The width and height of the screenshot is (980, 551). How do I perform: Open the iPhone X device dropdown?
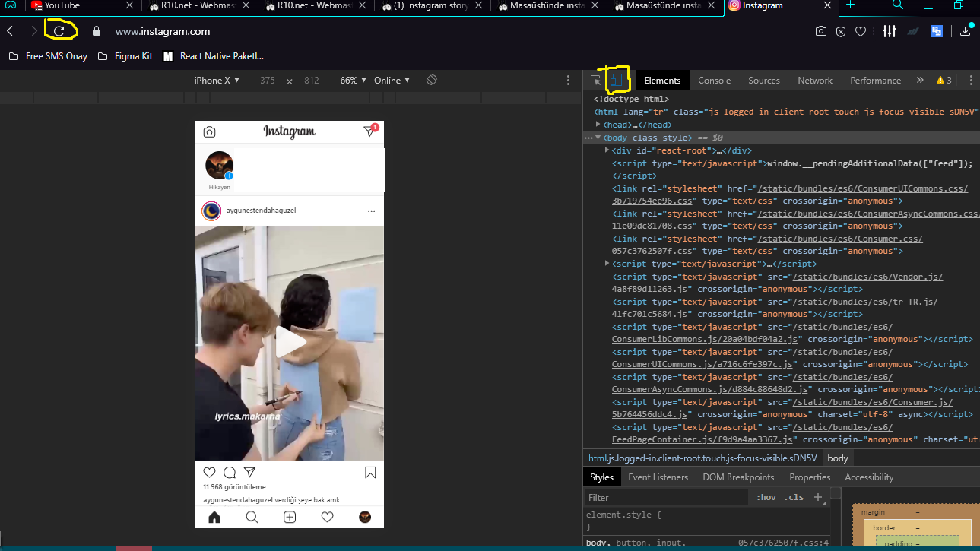[x=217, y=80]
